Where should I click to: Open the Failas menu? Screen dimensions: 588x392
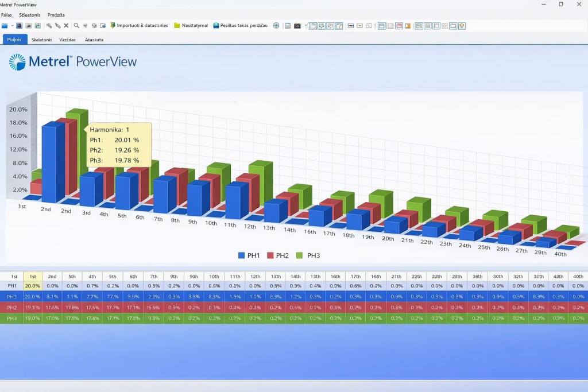point(6,14)
